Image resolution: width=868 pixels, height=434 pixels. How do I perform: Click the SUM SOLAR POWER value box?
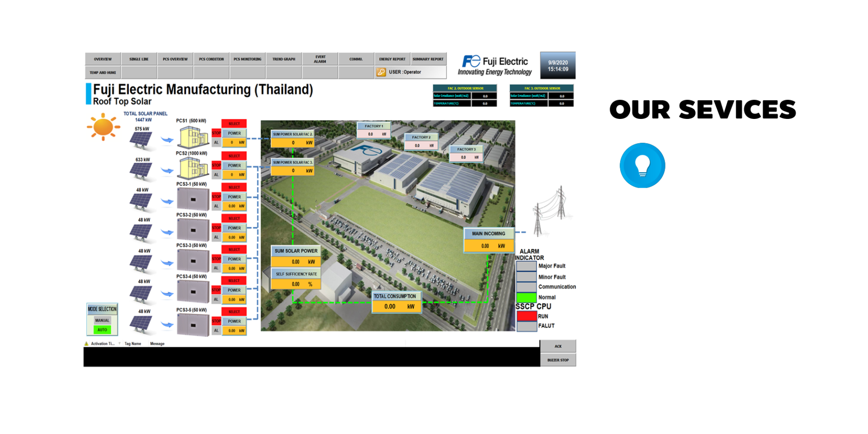[x=296, y=262]
